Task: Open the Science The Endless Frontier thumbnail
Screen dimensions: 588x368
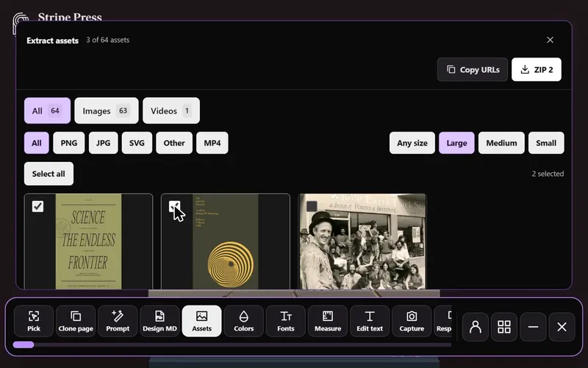Action: pyautogui.click(x=88, y=242)
